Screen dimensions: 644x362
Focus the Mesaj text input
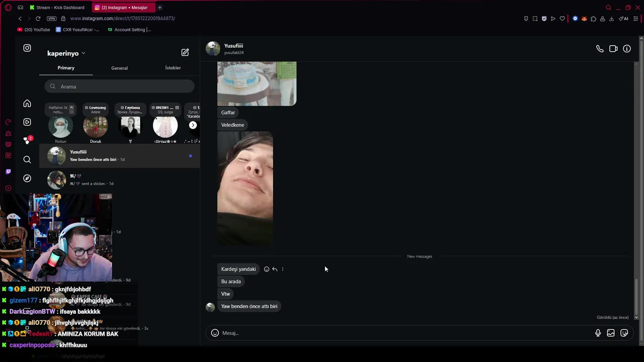click(x=407, y=333)
